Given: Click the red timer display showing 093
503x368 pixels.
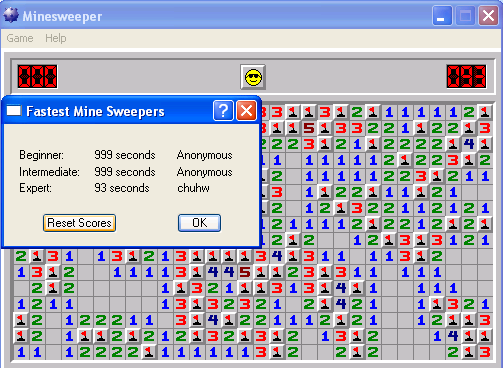Looking at the screenshot, I should (466, 77).
